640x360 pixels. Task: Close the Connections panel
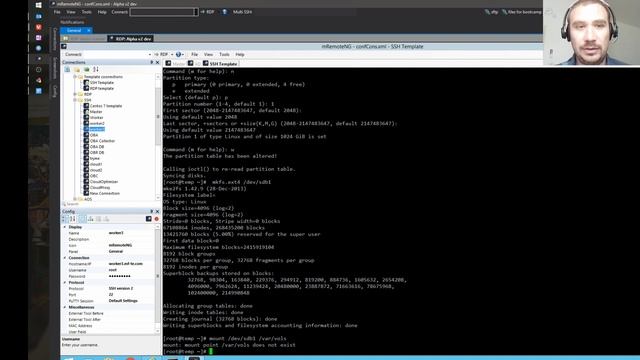point(158,62)
